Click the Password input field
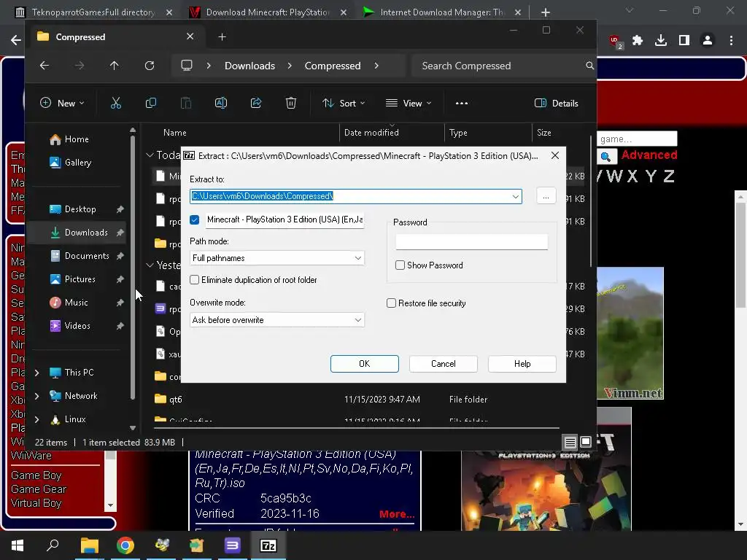This screenshot has height=560, width=747. point(472,242)
